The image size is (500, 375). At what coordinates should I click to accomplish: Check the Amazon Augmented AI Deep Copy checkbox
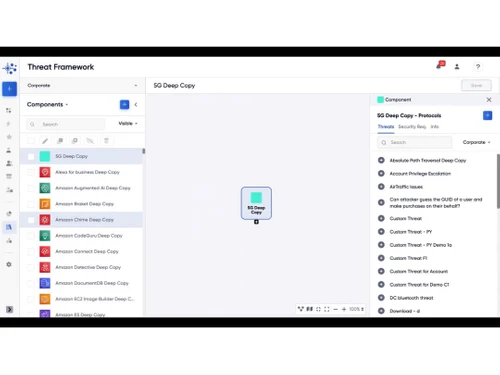pos(31,188)
